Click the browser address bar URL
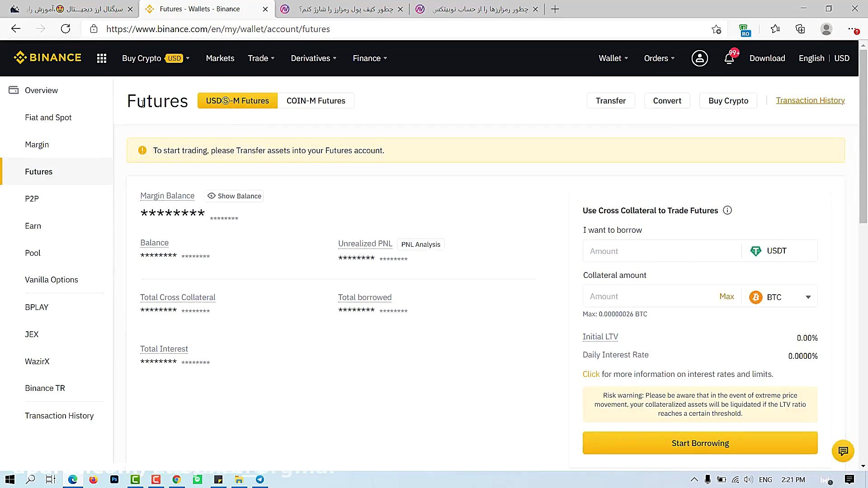The width and height of the screenshot is (868, 488). click(x=218, y=29)
